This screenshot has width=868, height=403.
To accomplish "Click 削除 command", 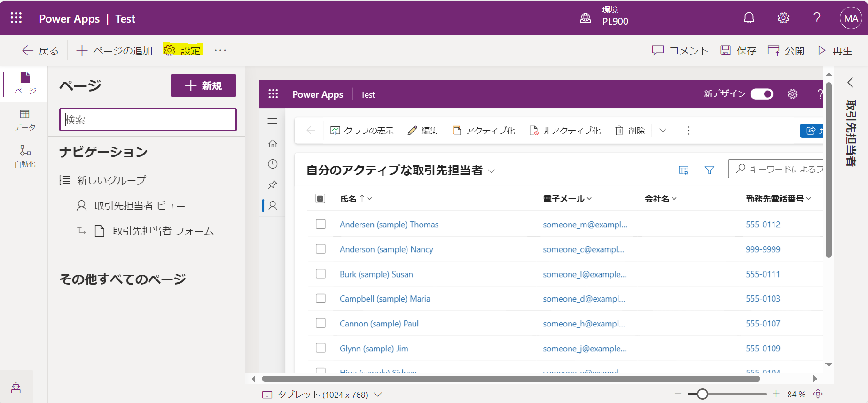I will [x=630, y=131].
